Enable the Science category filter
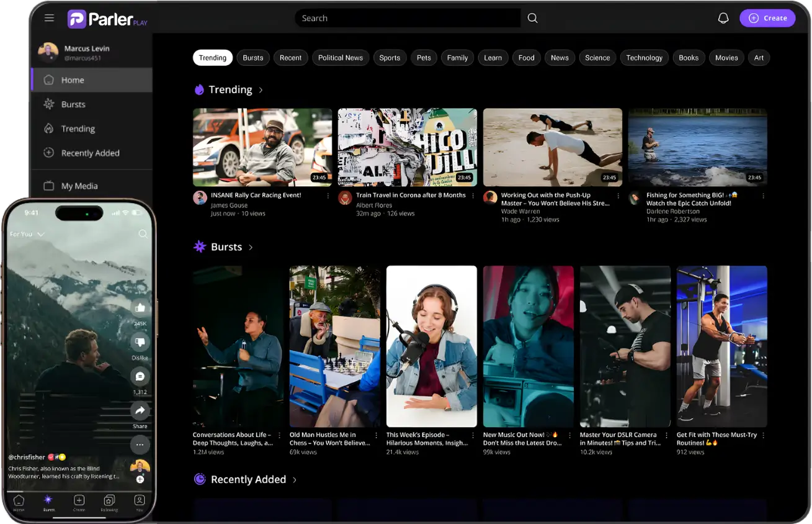This screenshot has height=524, width=812. pyautogui.click(x=597, y=57)
